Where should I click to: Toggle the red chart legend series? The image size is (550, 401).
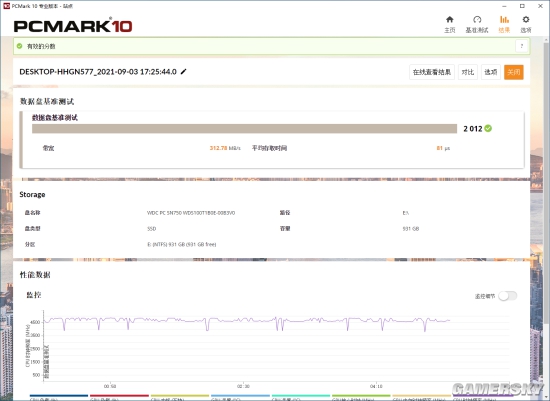point(119,396)
